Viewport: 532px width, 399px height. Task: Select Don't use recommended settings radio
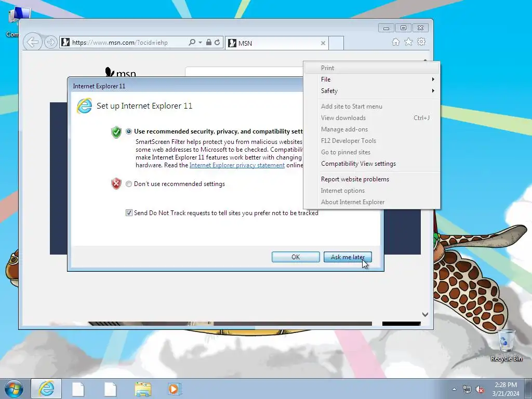point(129,184)
